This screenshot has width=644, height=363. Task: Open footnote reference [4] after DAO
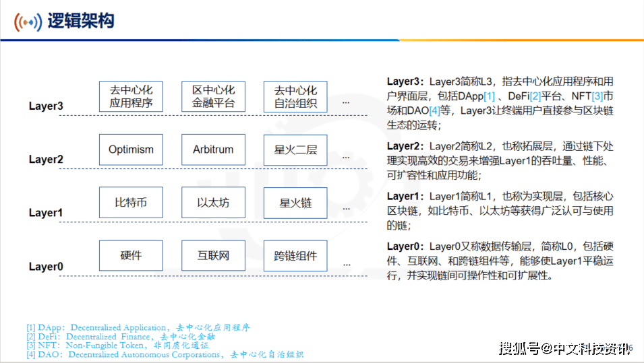pos(434,110)
